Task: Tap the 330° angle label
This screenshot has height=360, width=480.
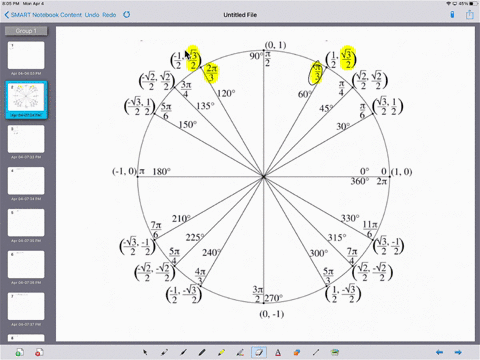Action: click(350, 218)
